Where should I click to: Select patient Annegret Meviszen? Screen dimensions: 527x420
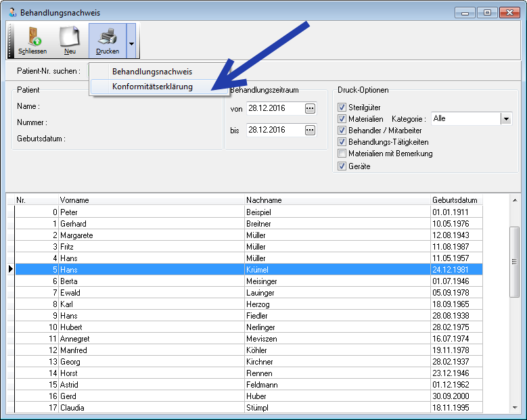[x=249, y=339]
